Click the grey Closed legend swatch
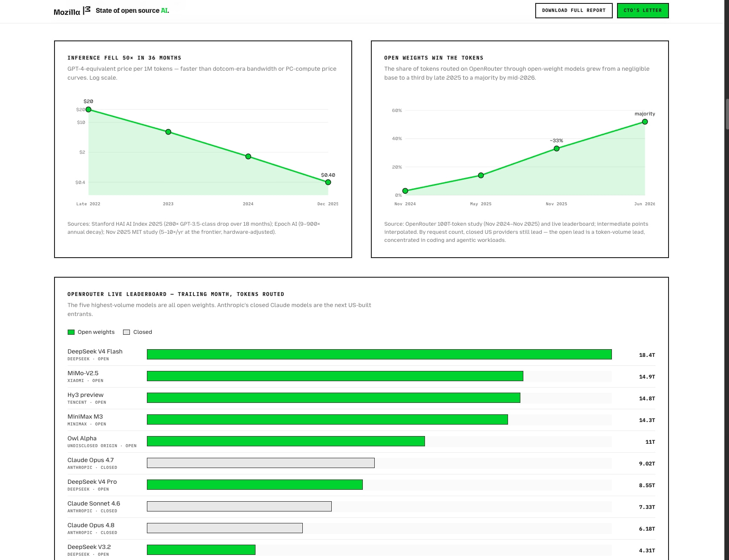 tap(126, 332)
